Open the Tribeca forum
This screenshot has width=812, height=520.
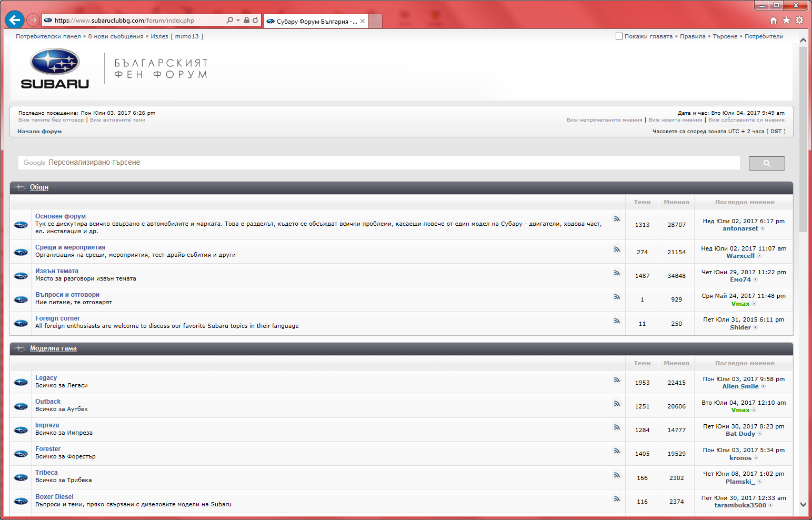[46, 473]
